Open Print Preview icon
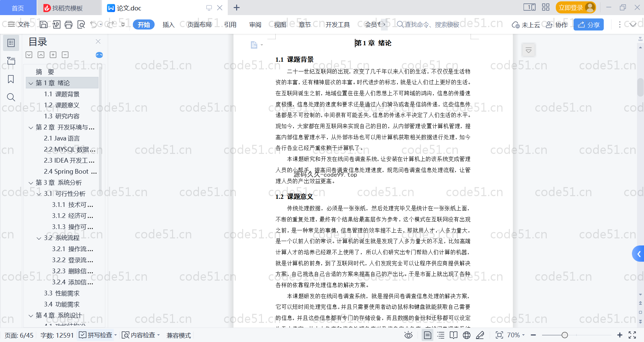644x342 pixels. click(x=81, y=24)
